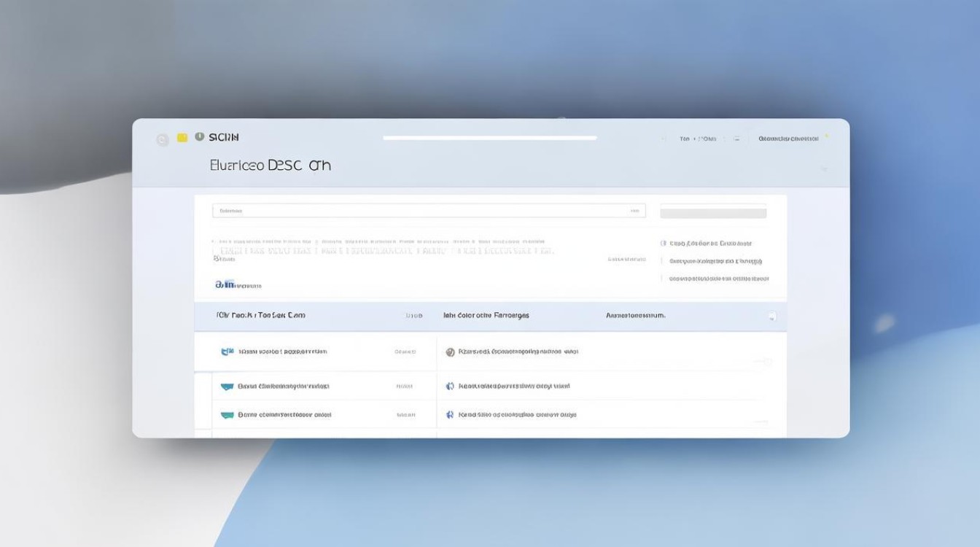This screenshot has width=980, height=547.
Task: Tick the last option in the right-side list
Action: 663,279
